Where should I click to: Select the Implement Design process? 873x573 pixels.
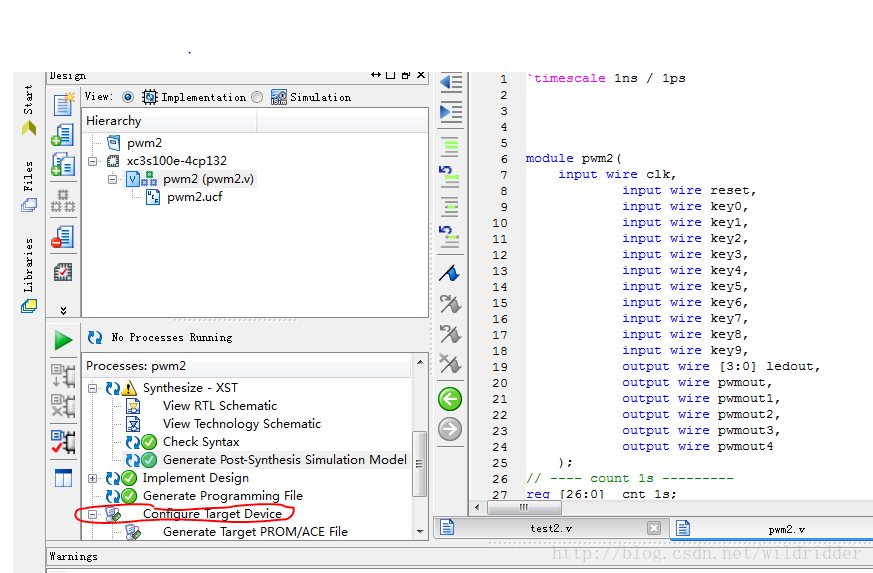click(195, 478)
